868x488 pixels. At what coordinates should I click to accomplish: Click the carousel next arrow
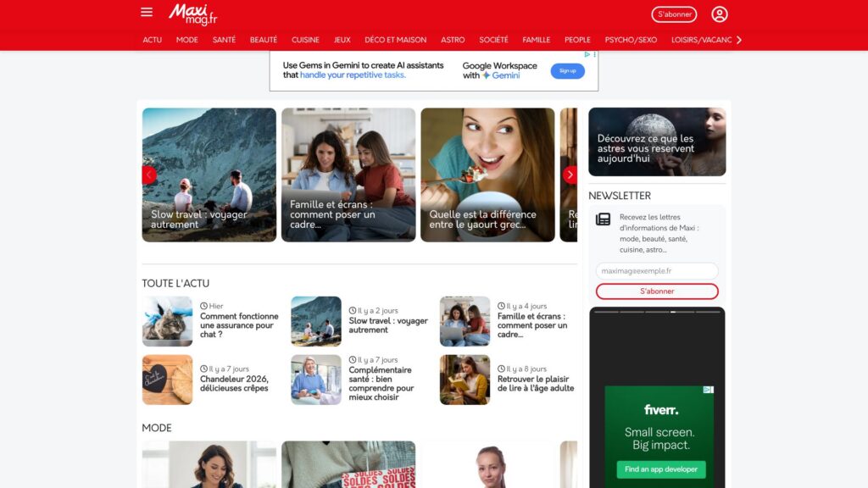[570, 175]
